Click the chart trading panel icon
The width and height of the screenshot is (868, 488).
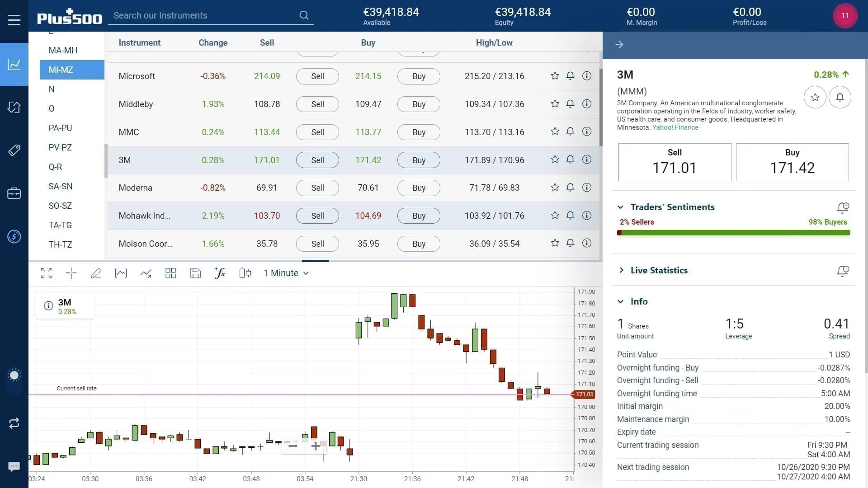click(x=245, y=273)
